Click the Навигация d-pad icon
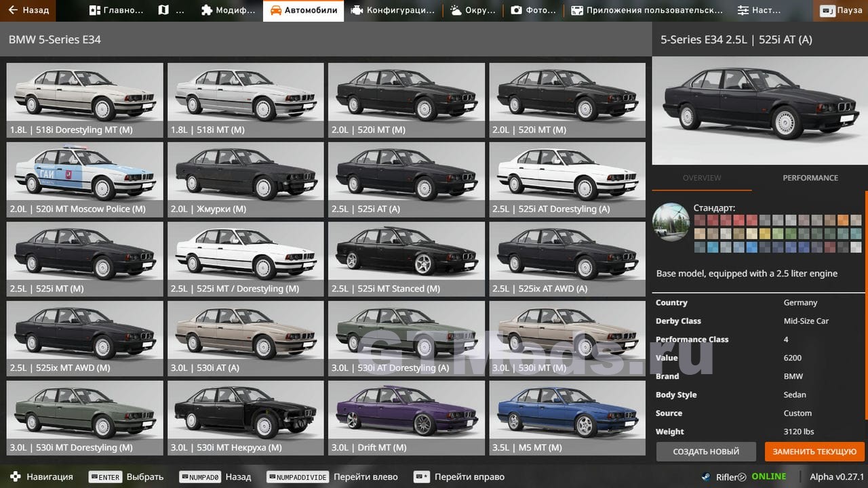This screenshot has width=868, height=488. [16, 476]
